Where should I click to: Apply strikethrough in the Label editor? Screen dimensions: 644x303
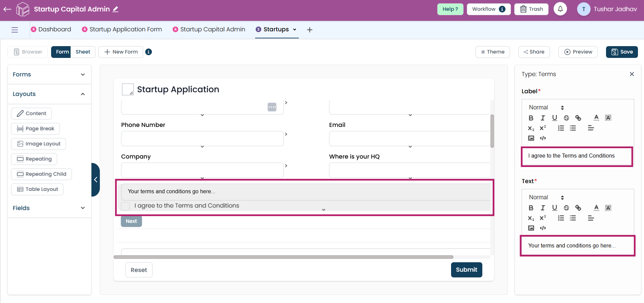point(566,118)
